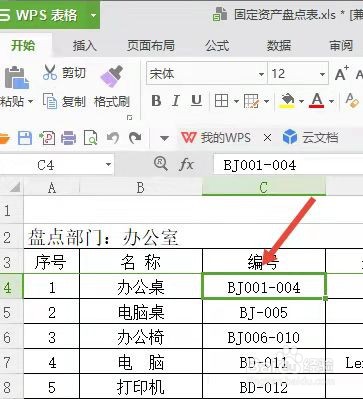The width and height of the screenshot is (363, 399).
Task: Click the clear formatting eraser icon
Action: point(352,100)
